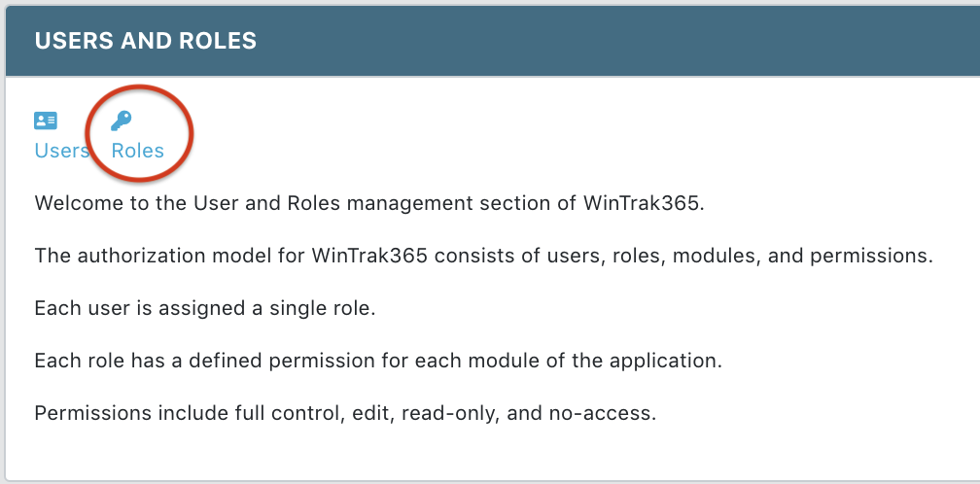Click the empty dark blue header bar area
This screenshot has width=980, height=484.
[632, 41]
